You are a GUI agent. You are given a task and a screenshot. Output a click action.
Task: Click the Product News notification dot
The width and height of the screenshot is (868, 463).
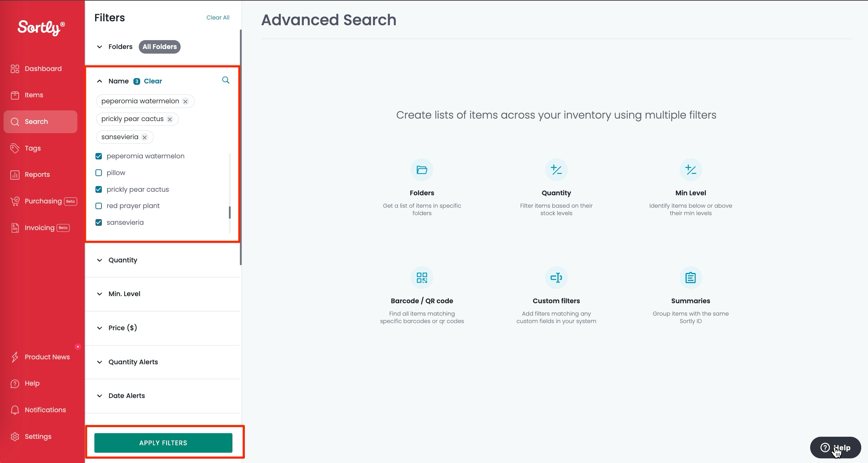(x=78, y=347)
